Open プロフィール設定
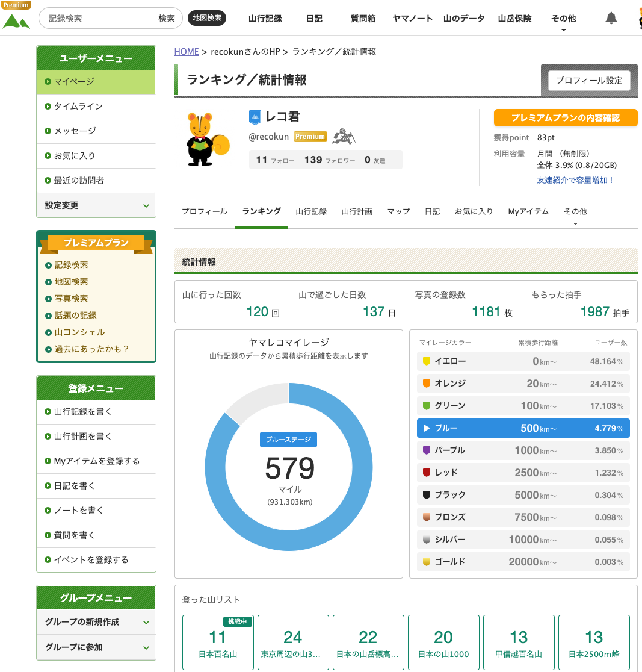The width and height of the screenshot is (642, 672). [589, 81]
